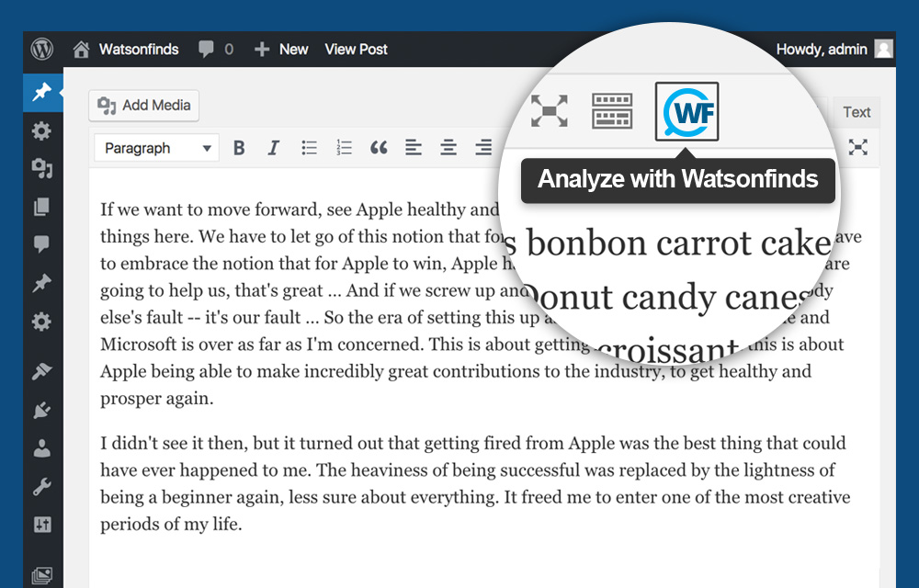Open the View Post link

click(x=356, y=50)
